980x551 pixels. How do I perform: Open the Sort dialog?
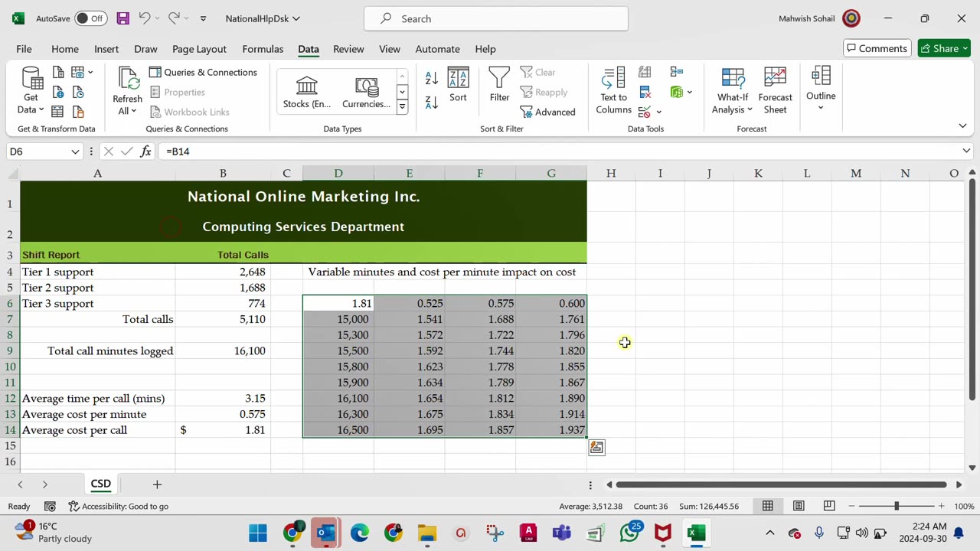[x=458, y=85]
